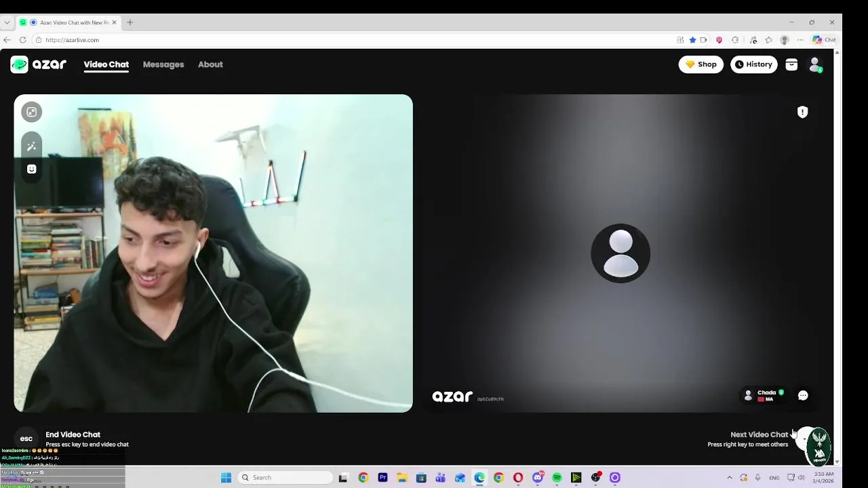This screenshot has height=488, width=868.
Task: Click the blue favorite star in address bar
Action: [692, 40]
